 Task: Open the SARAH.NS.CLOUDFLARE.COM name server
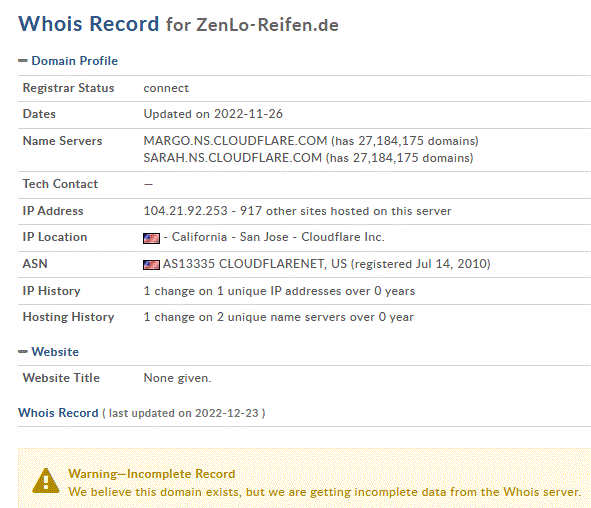coord(233,158)
